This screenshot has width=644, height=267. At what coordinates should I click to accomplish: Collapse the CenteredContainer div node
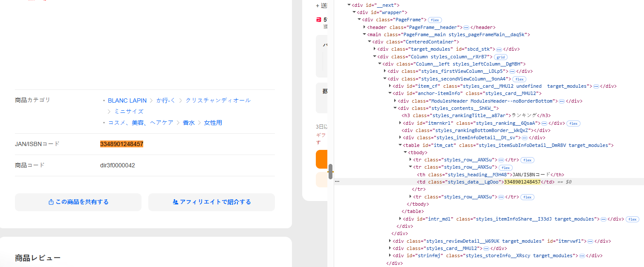(x=370, y=42)
